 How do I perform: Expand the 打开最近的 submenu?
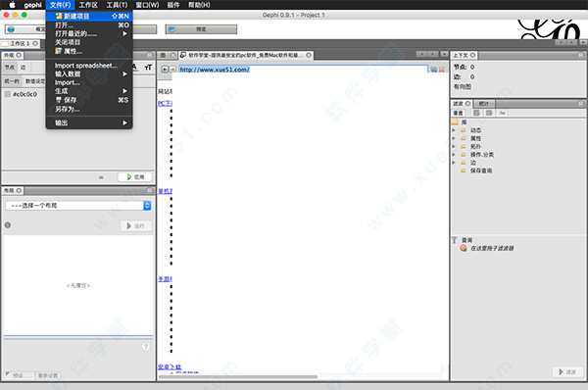(89, 33)
